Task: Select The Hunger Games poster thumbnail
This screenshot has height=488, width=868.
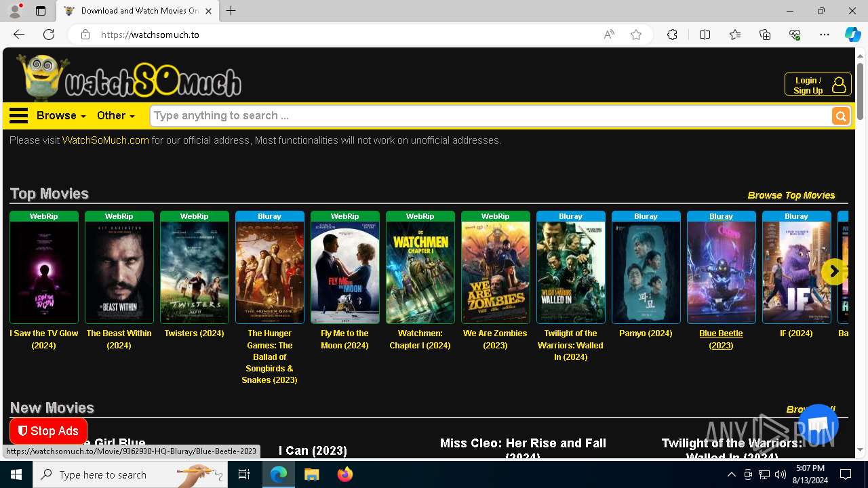Action: click(269, 272)
